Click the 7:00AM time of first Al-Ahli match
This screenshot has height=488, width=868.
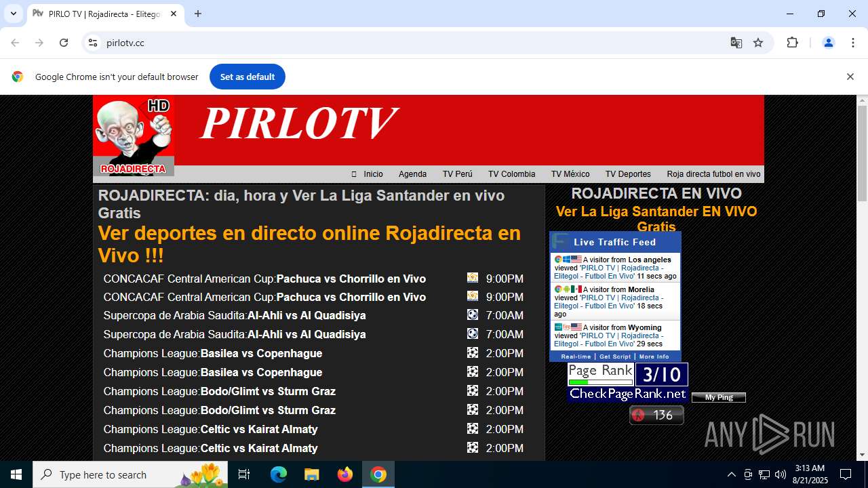coord(505,315)
